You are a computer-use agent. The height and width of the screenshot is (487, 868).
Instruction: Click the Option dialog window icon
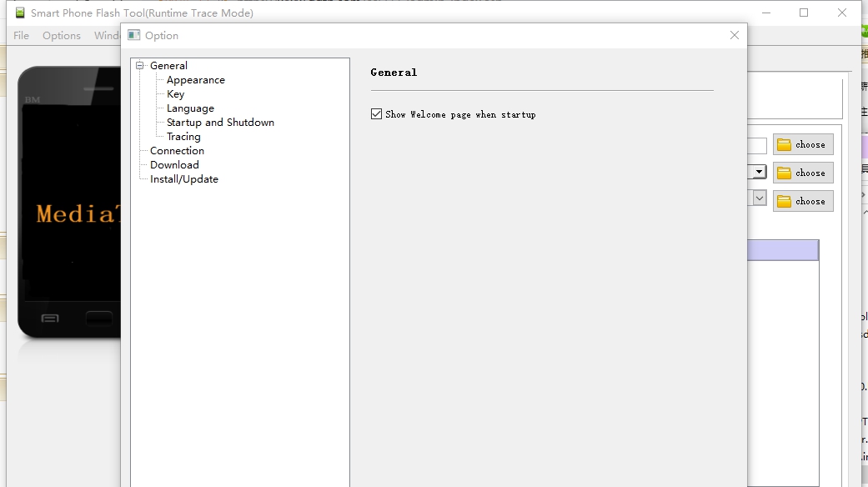(x=133, y=35)
